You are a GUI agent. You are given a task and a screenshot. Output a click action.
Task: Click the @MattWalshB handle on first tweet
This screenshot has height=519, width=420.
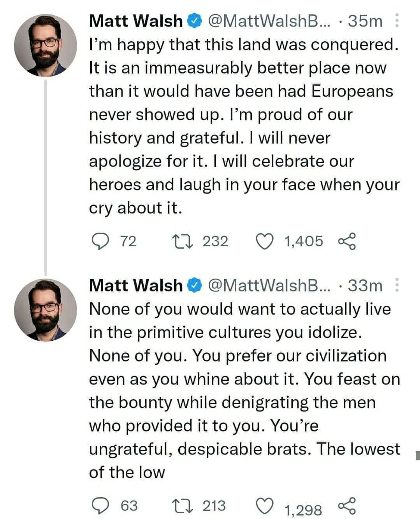269,21
